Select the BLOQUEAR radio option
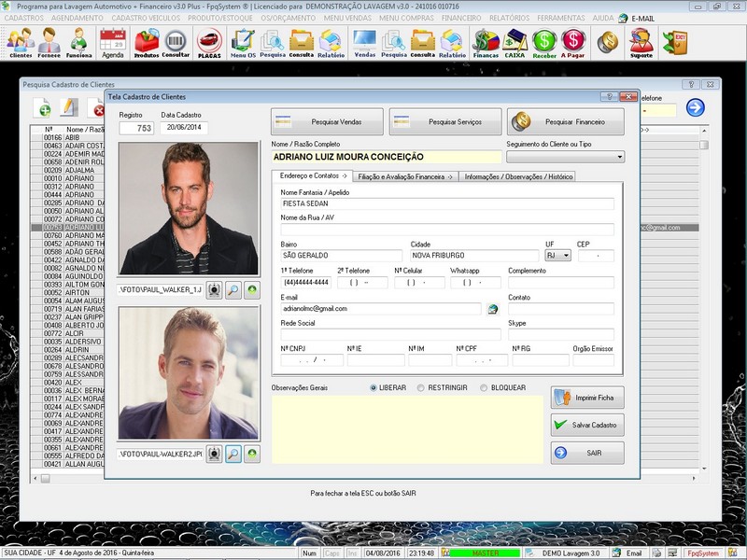Screen dimensions: 747x560 click(x=484, y=387)
